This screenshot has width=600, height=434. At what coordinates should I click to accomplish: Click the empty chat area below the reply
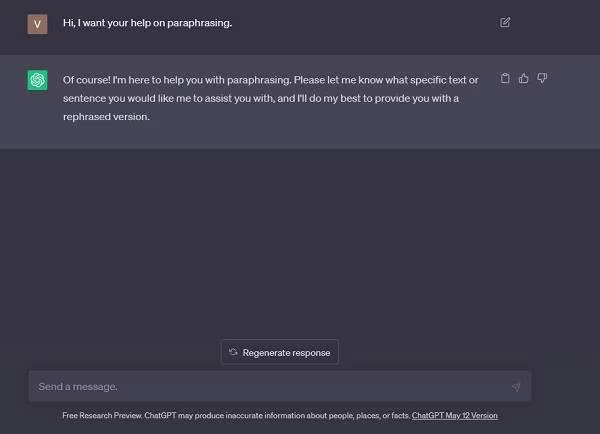click(x=300, y=240)
